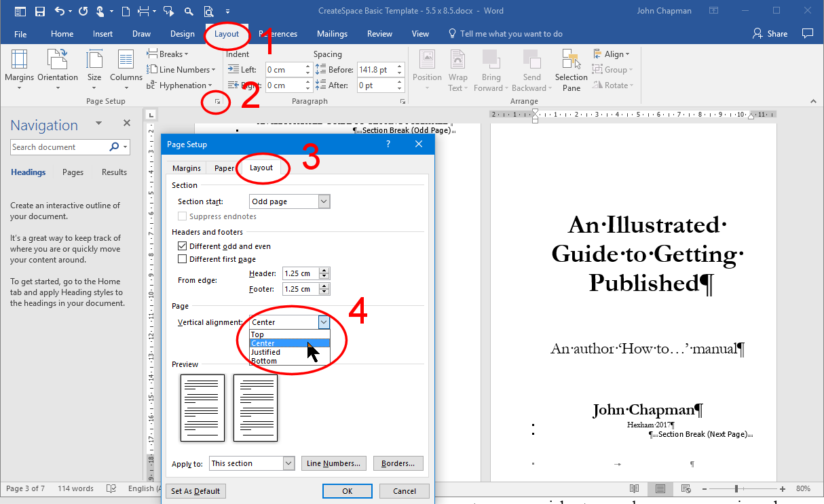Select Justified in Vertical alignment dropdown
824x504 pixels.
click(265, 351)
